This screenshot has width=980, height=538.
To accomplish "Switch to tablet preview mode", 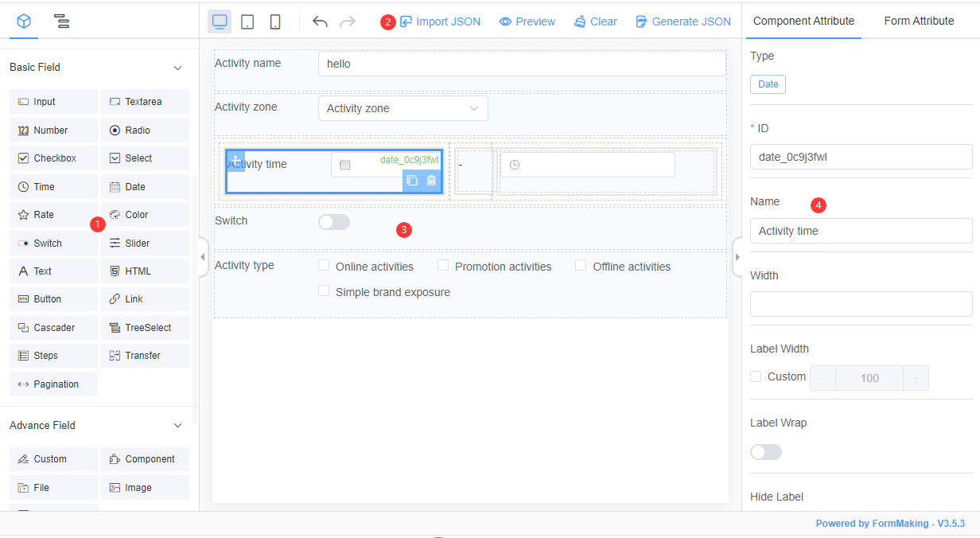I will 247,21.
